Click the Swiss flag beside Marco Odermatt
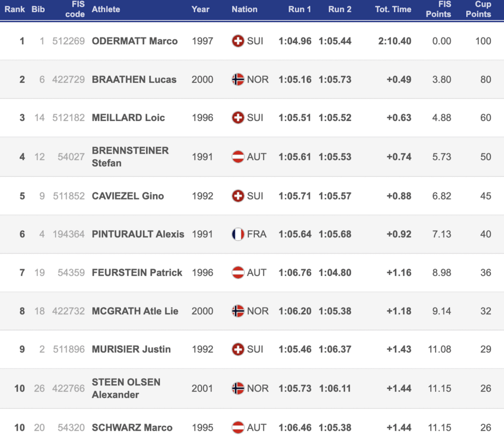Viewport: 504px width, 441px height. (x=238, y=41)
